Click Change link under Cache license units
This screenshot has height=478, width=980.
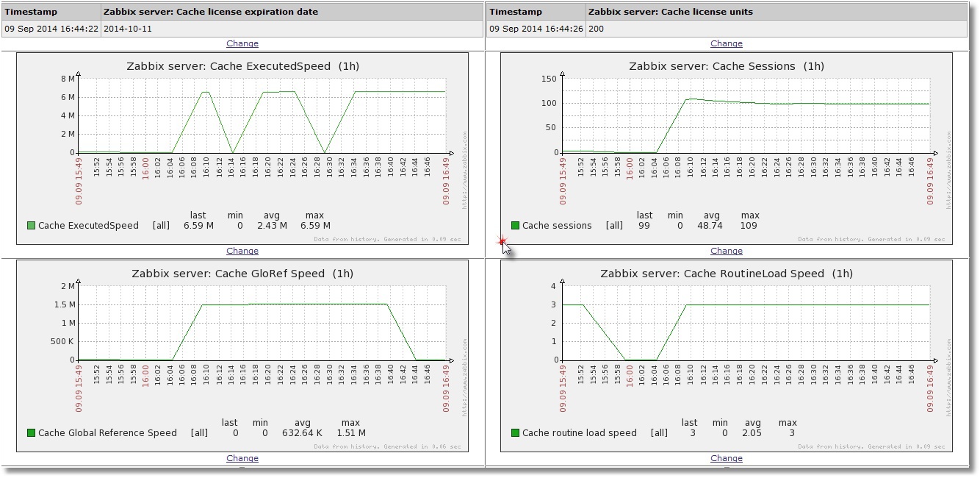pyautogui.click(x=727, y=43)
